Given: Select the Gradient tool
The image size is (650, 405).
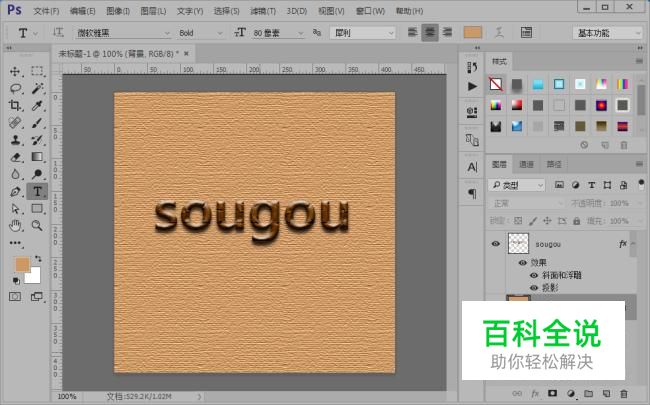Looking at the screenshot, I should [37, 157].
